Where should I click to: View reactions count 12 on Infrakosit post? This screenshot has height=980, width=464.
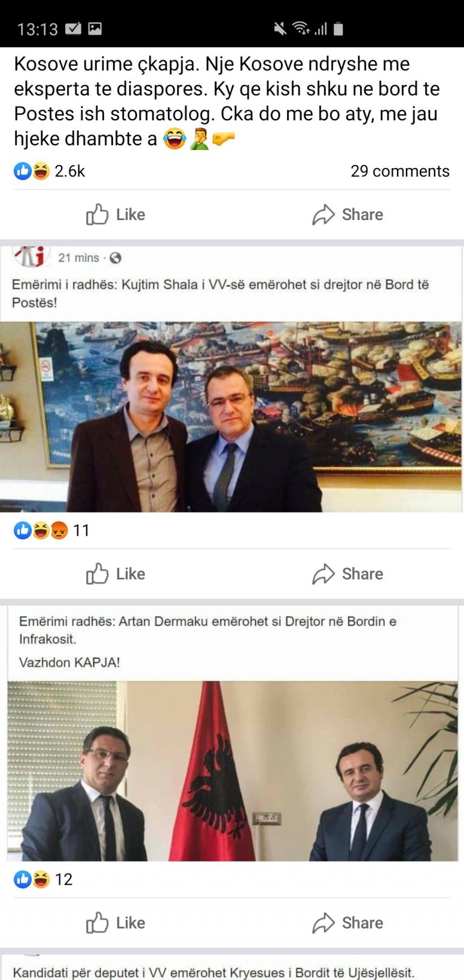point(43,879)
